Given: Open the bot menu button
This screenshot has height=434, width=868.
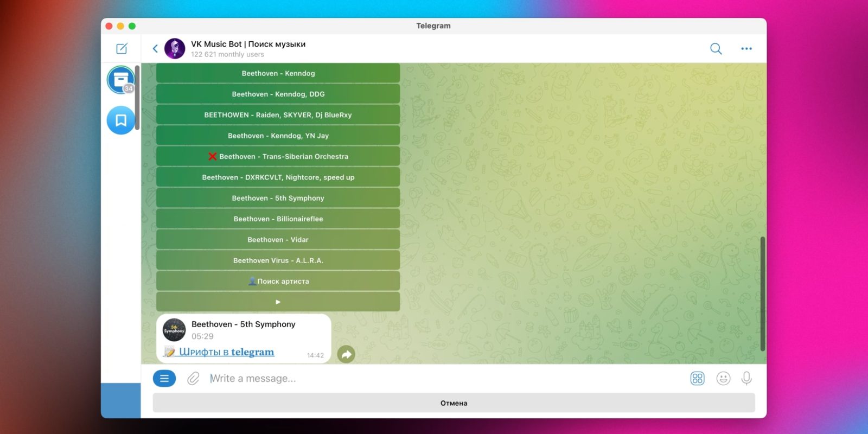Looking at the screenshot, I should point(164,378).
